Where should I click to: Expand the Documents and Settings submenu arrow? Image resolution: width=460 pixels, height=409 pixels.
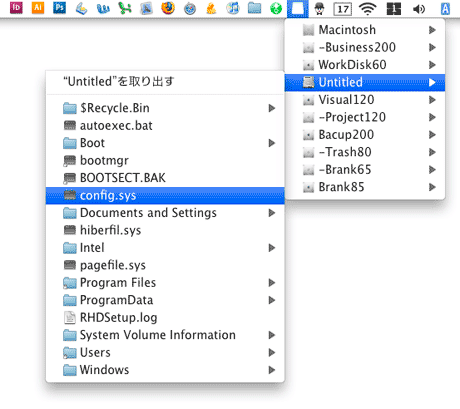point(272,213)
